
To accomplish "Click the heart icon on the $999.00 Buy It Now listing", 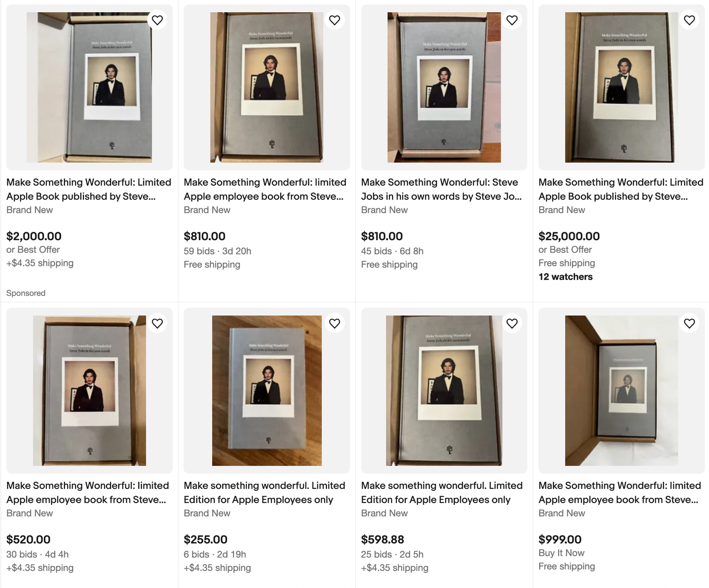I will click(x=689, y=323).
